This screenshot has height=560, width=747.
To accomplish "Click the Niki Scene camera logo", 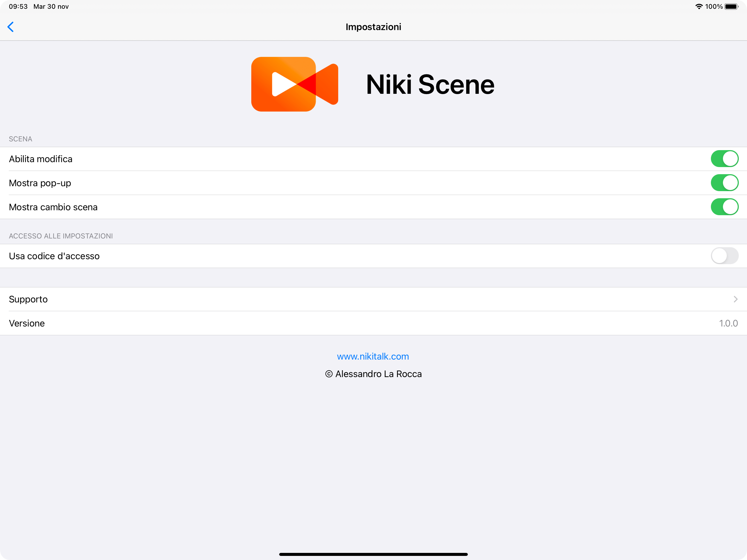I will (x=294, y=84).
